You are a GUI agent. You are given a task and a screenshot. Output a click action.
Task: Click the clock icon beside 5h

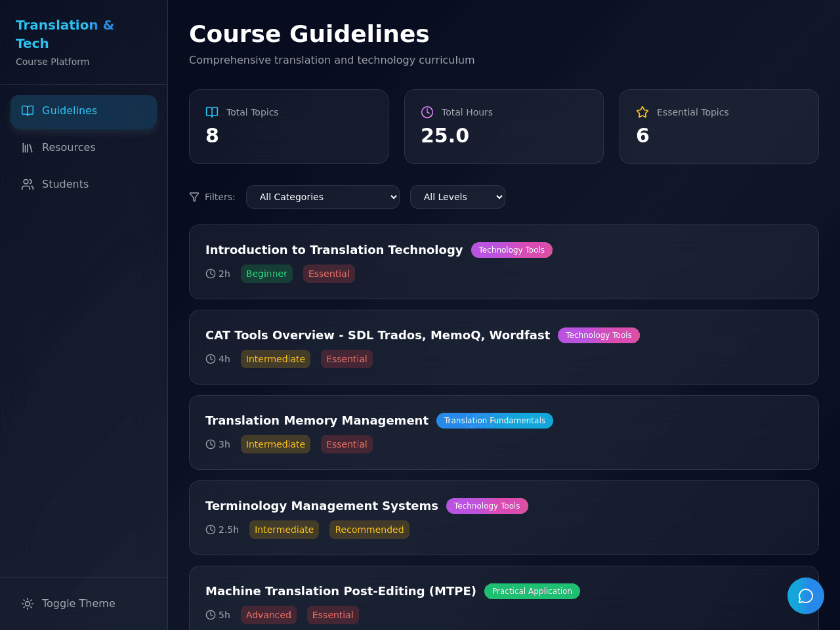pyautogui.click(x=211, y=615)
